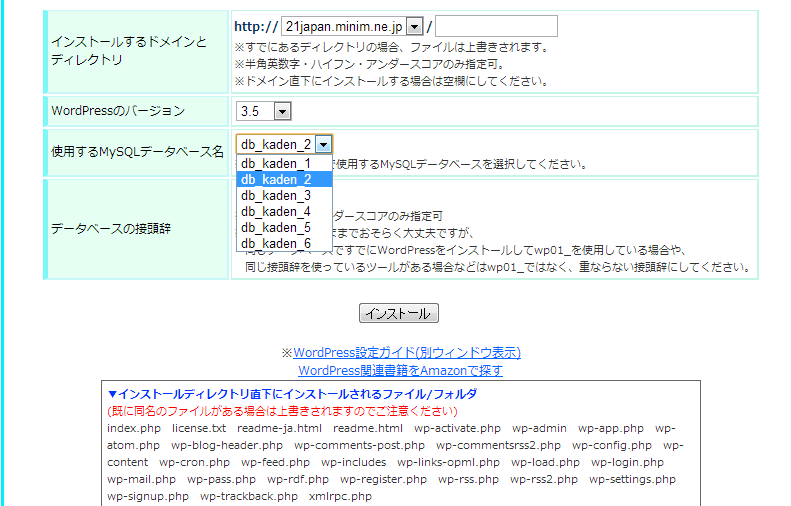Click the wp-trackback.php file name
Image resolution: width=791 pixels, height=506 pixels.
[x=249, y=496]
